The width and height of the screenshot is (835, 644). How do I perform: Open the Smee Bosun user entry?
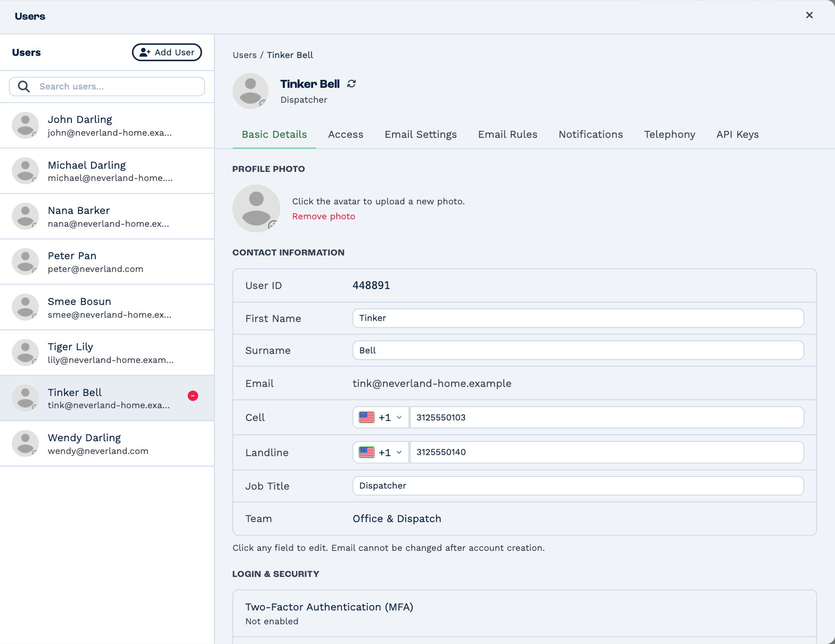tap(107, 308)
